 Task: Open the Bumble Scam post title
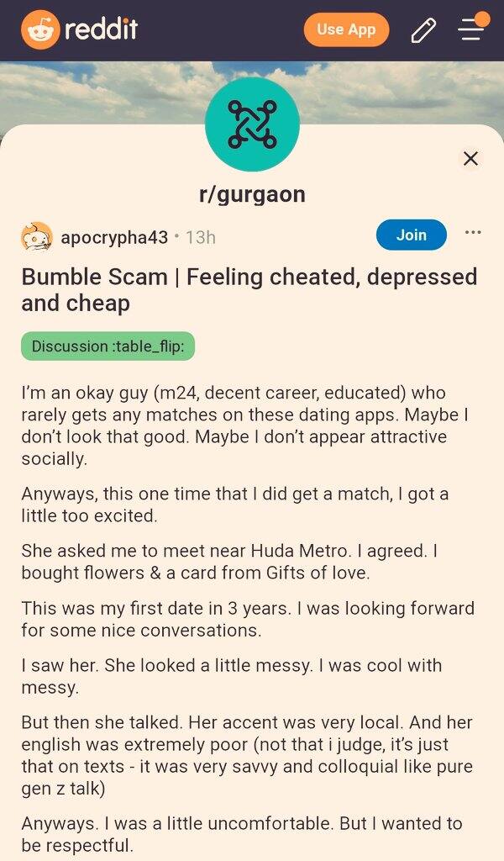coord(249,290)
